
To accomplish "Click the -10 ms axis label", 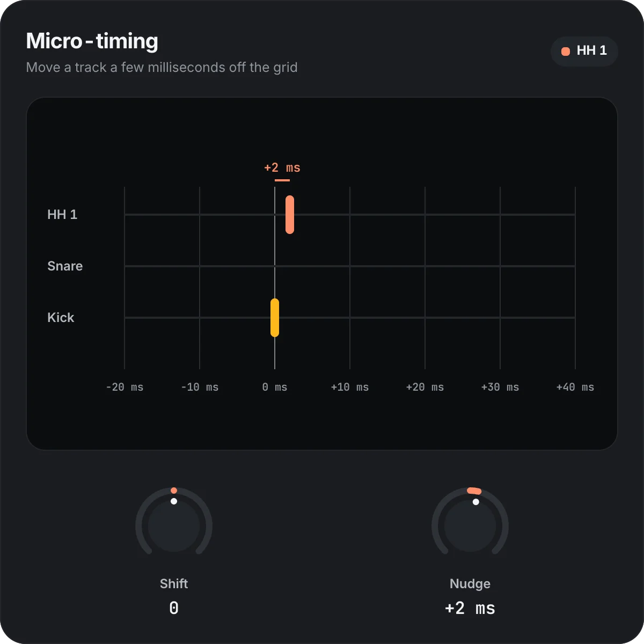I will click(x=200, y=387).
